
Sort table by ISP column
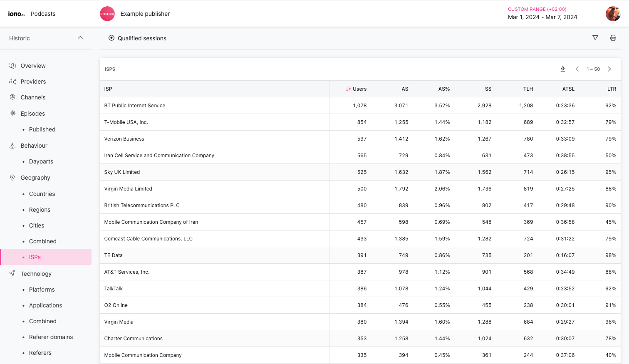pos(108,89)
